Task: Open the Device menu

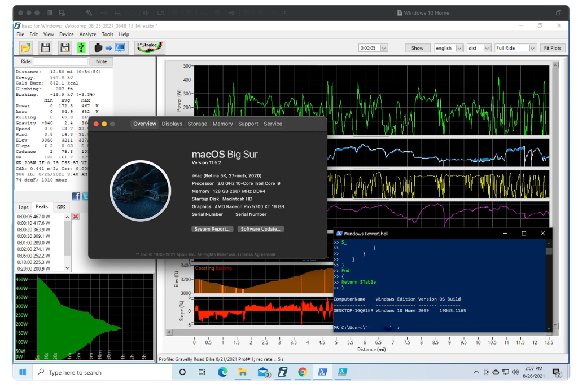Action: pyautogui.click(x=67, y=34)
